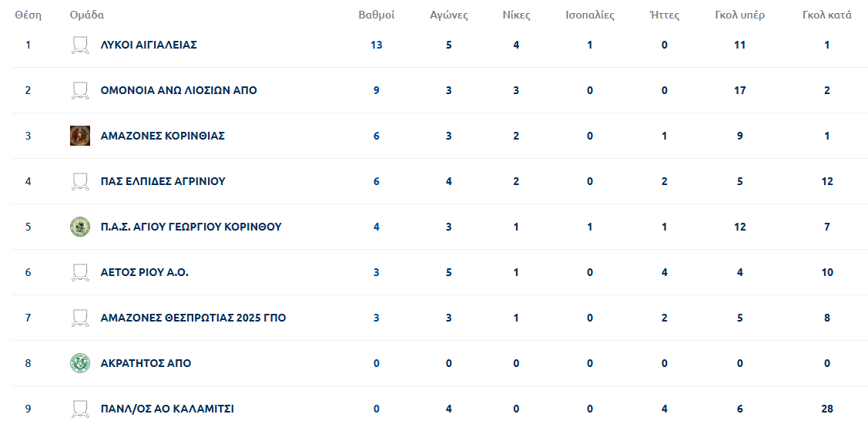The image size is (868, 431).
Task: Click the ΛΥΚΟΙ ΑΙΓΙΑΛΕΙΑΣ team shield icon
Action: tap(79, 45)
